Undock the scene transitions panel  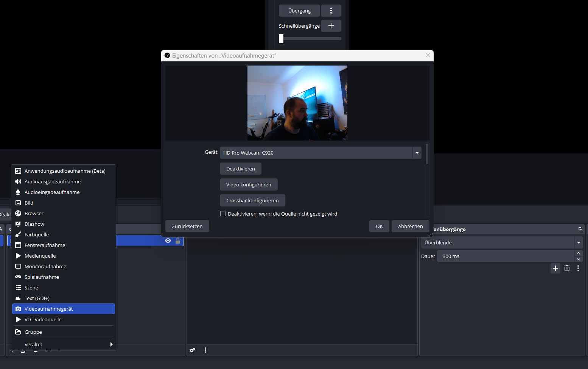click(x=580, y=229)
